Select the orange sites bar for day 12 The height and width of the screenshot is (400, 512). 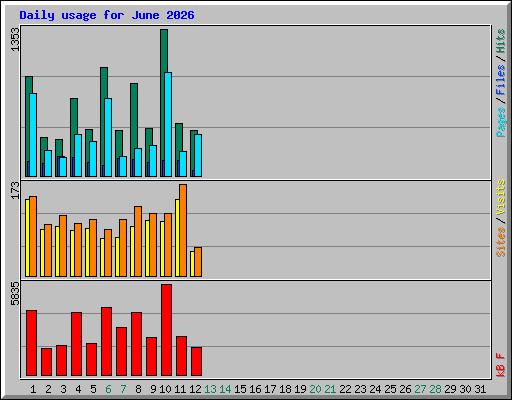(x=198, y=262)
